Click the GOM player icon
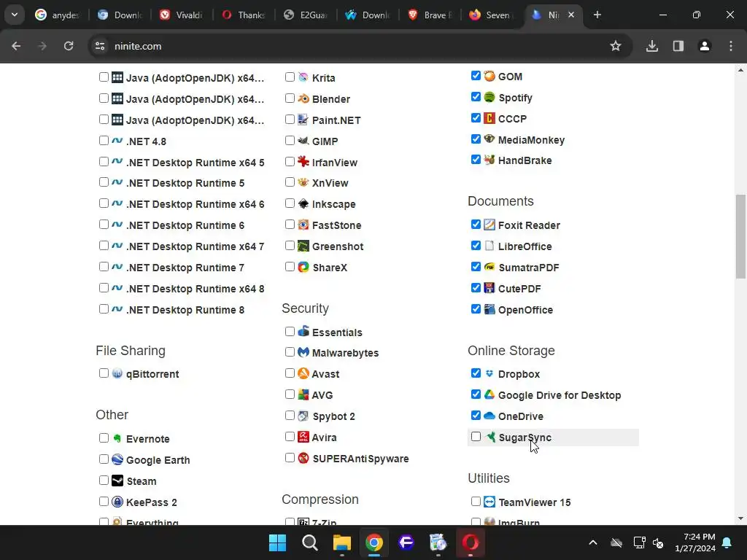 tap(489, 76)
